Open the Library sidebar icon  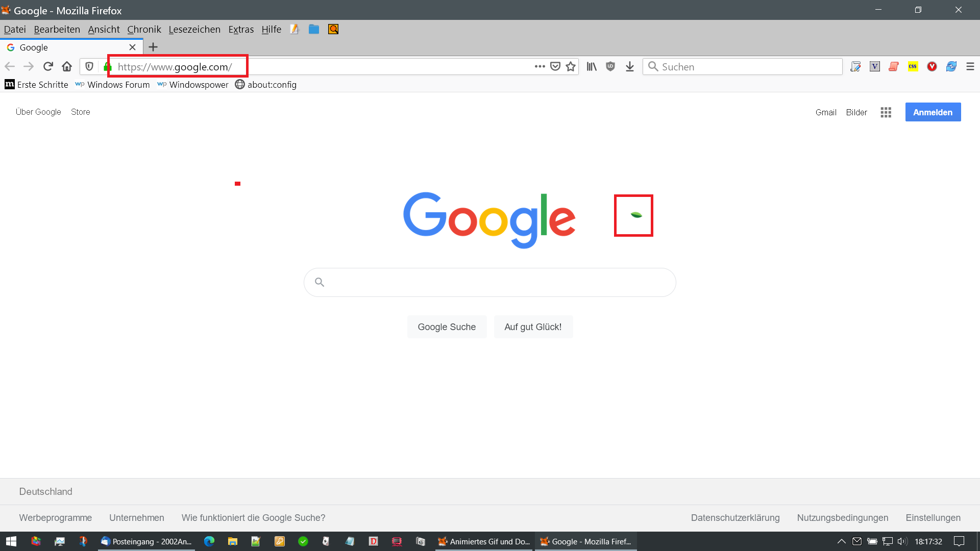click(592, 66)
